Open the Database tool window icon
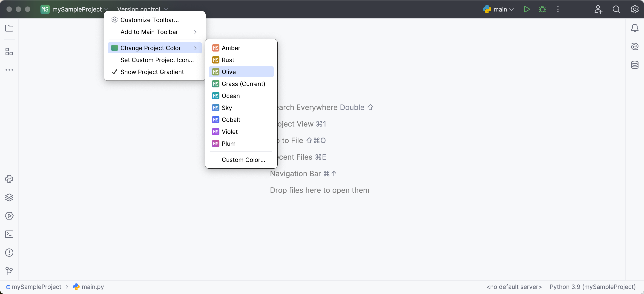 coord(635,65)
